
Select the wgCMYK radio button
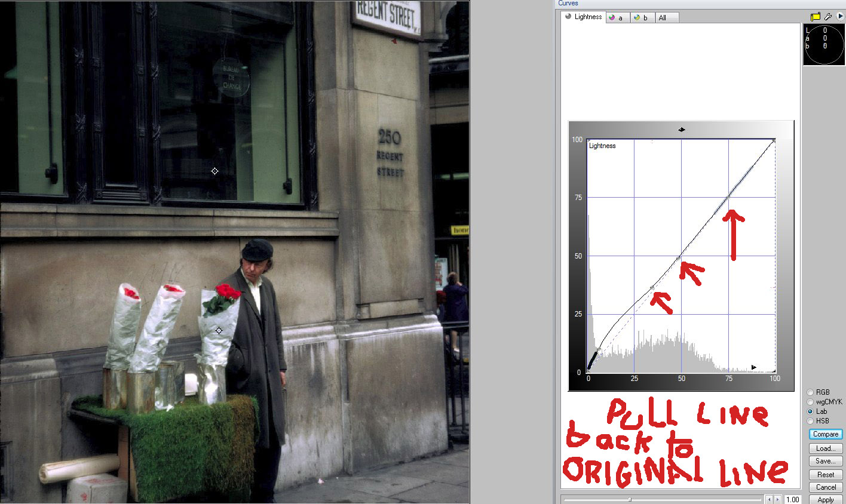coord(811,402)
